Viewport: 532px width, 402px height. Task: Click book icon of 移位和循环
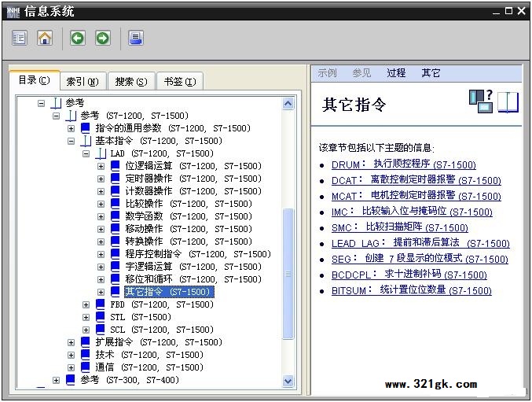[116, 278]
